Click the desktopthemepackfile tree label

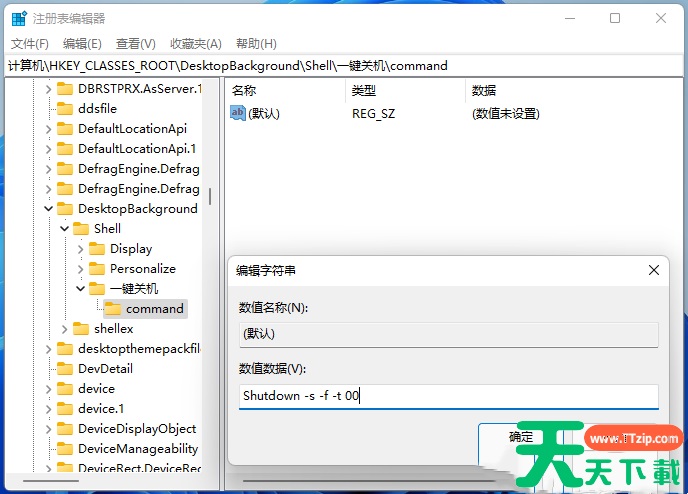(139, 349)
